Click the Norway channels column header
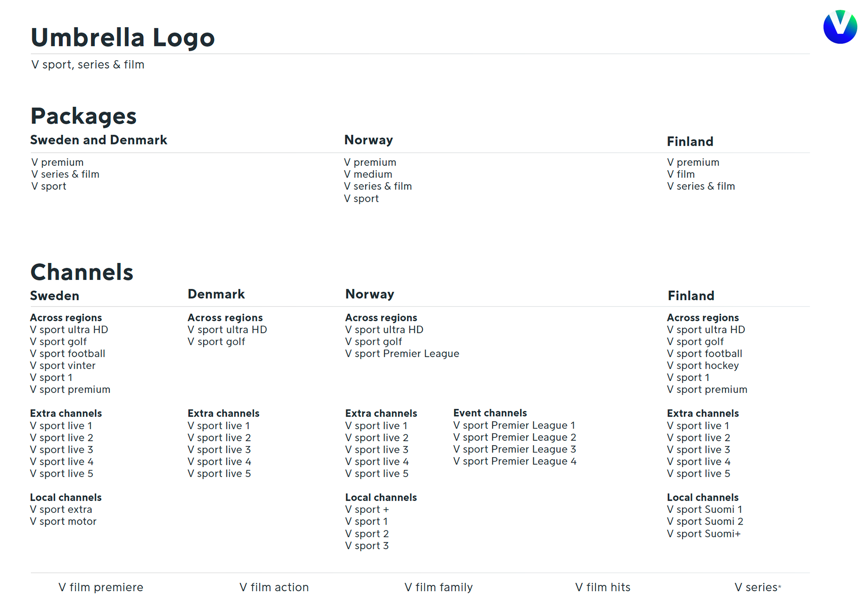 coord(369,294)
